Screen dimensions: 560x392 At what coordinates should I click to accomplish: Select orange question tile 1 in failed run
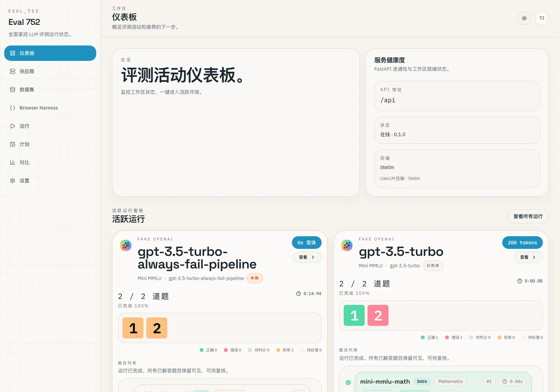133,328
